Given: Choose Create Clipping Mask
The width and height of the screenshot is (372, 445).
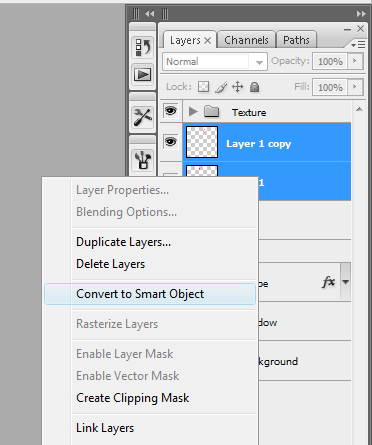Looking at the screenshot, I should coord(150,398).
